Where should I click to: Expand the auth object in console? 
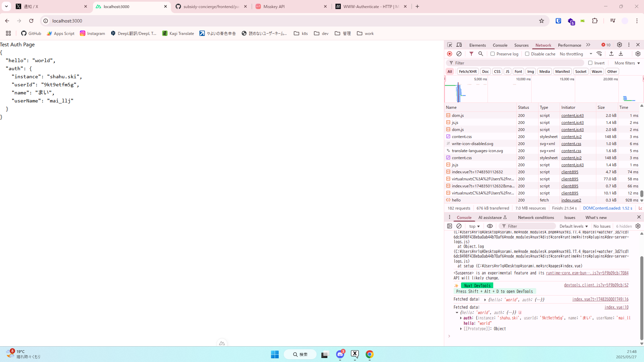pos(461,318)
